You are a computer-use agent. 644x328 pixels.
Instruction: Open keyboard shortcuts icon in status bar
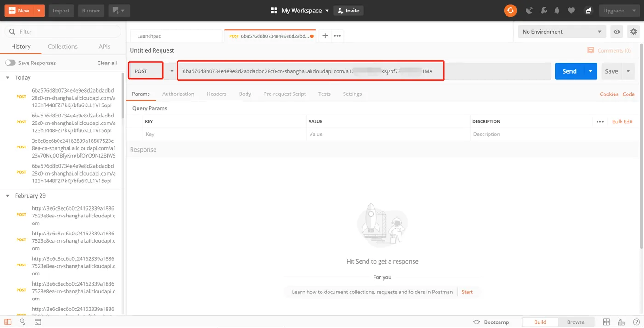pos(621,322)
